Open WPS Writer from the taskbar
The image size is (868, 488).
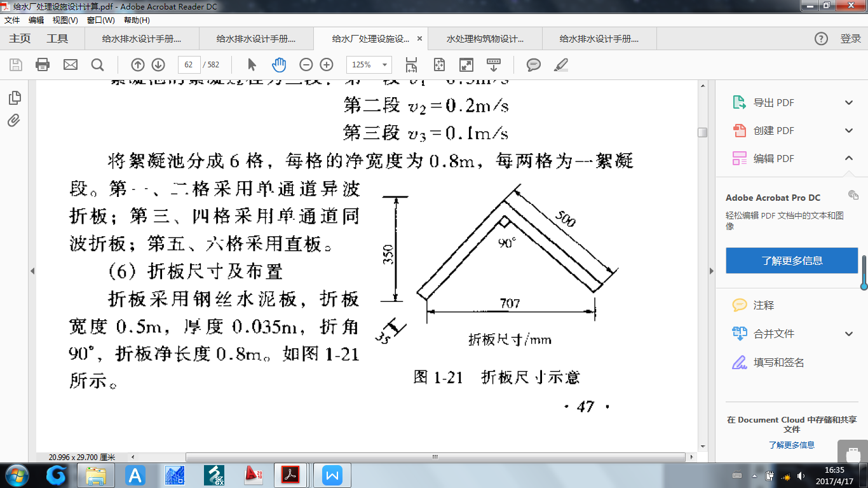pyautogui.click(x=332, y=475)
